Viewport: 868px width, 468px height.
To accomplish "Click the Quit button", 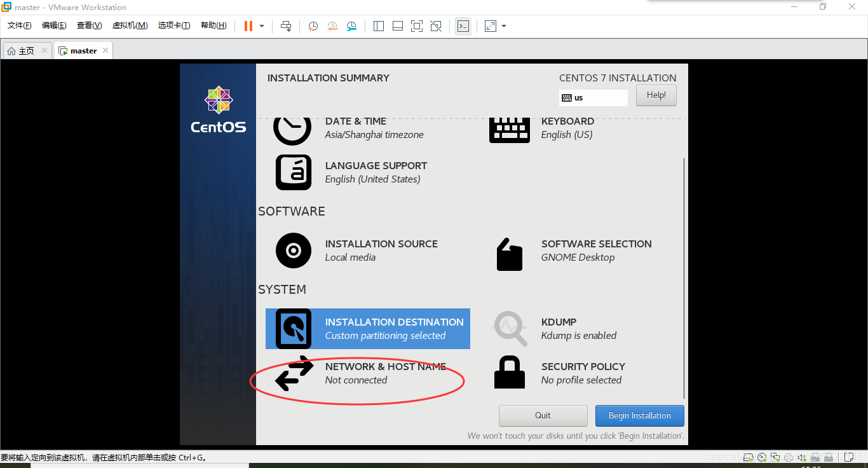I will point(543,416).
